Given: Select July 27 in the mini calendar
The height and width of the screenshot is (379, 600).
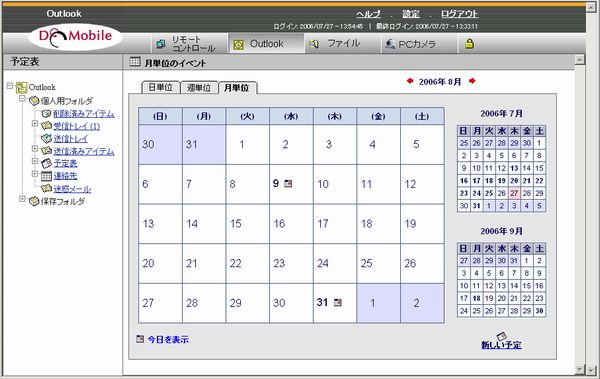Looking at the screenshot, I should click(514, 193).
